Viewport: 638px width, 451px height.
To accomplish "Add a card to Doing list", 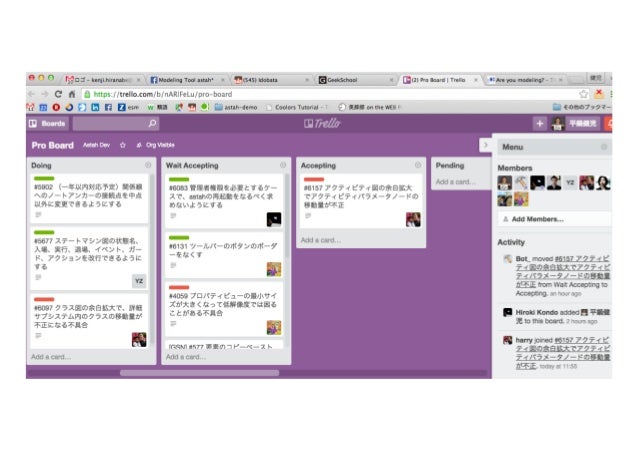I will coord(51,357).
